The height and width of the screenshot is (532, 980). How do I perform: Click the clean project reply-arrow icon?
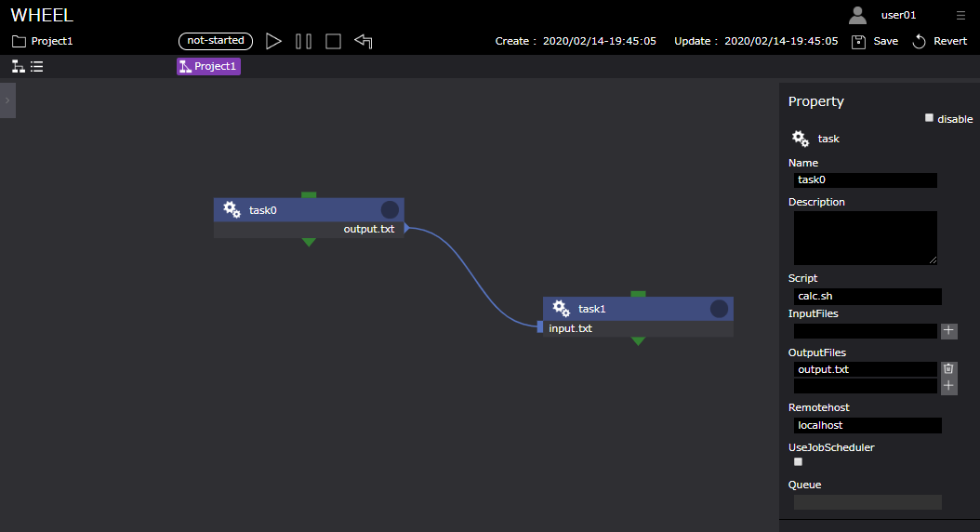[x=364, y=41]
